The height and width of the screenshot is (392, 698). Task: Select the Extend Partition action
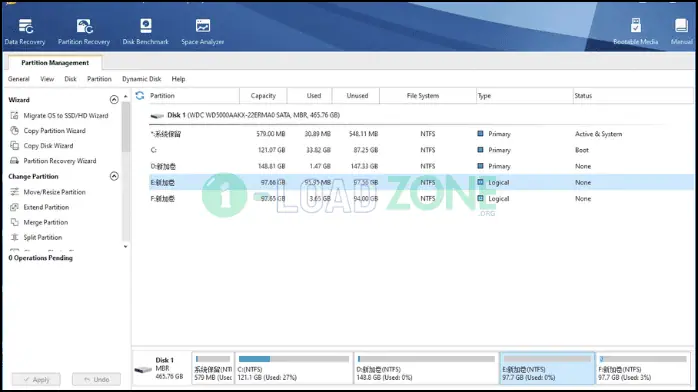(x=46, y=207)
